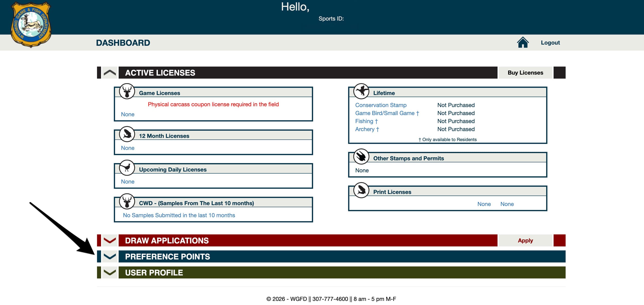Expand the Draw Applications section chevron

coord(110,240)
